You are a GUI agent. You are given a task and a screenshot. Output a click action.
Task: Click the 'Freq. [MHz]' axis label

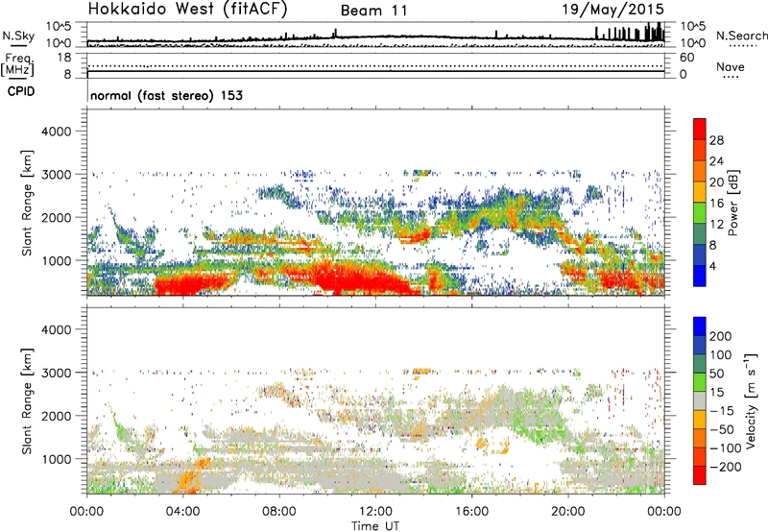click(17, 65)
